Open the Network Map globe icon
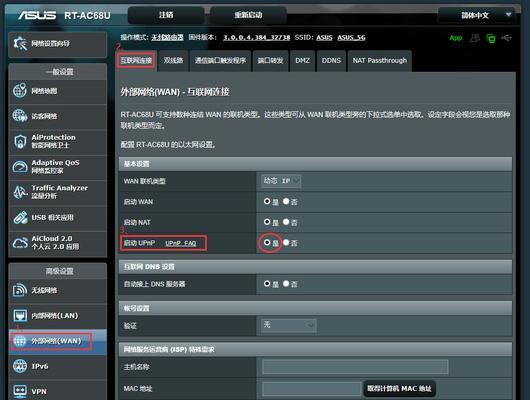This screenshot has width=530, height=400. 20,91
